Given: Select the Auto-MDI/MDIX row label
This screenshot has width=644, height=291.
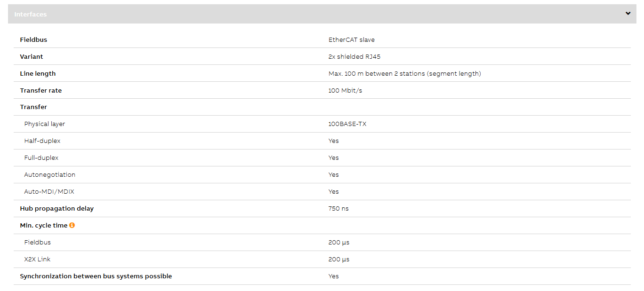Looking at the screenshot, I should point(49,191).
